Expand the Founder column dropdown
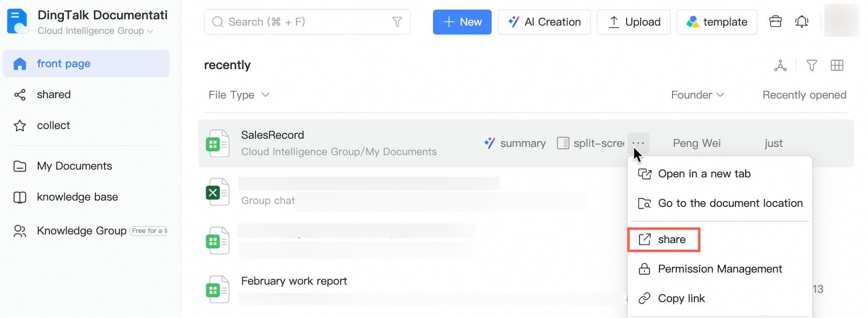 click(x=697, y=95)
